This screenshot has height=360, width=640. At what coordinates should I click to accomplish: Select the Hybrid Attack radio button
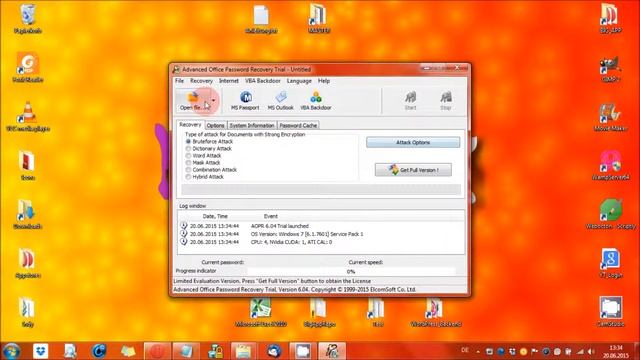pos(188,177)
